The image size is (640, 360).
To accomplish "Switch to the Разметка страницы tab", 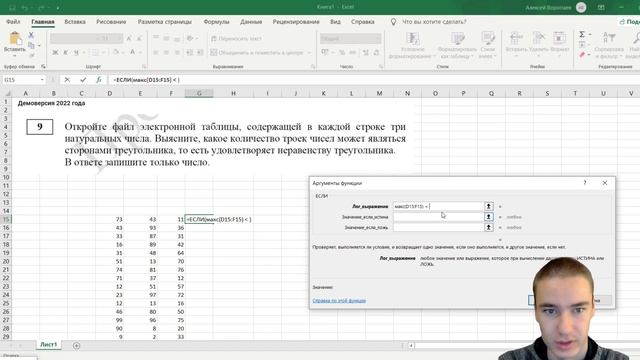I will coord(164,22).
